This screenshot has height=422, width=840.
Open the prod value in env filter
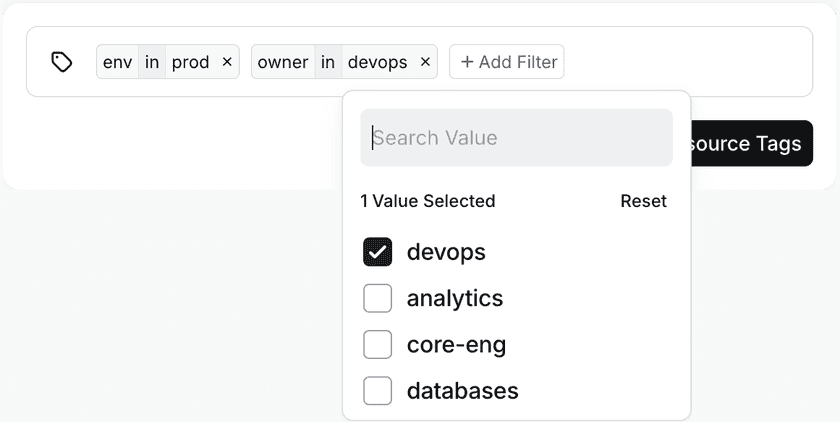click(190, 62)
